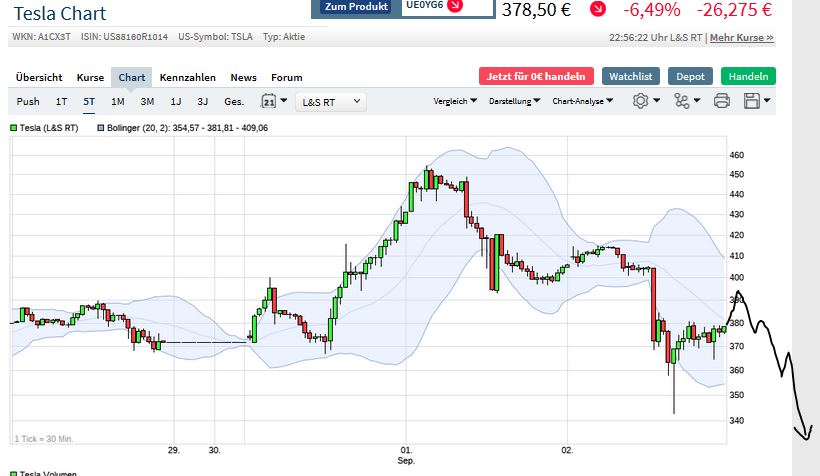Click the Tesla Chart heading
The width and height of the screenshot is (820, 476).
[x=60, y=14]
